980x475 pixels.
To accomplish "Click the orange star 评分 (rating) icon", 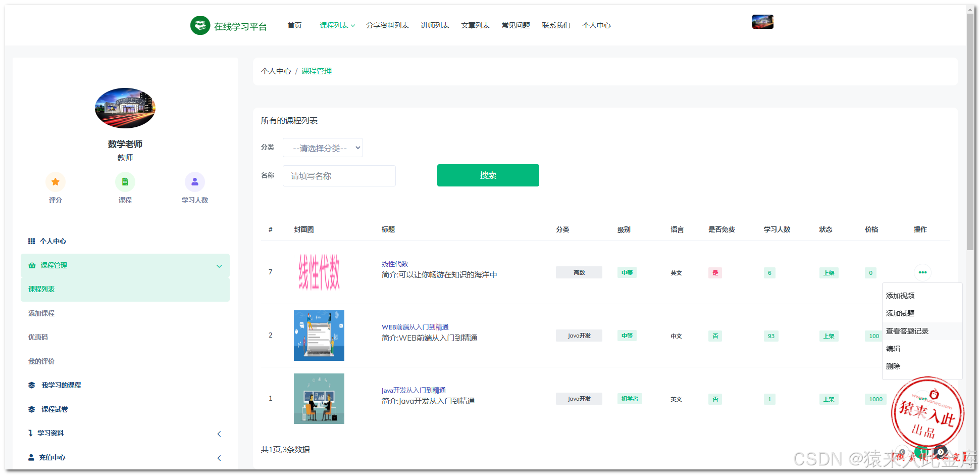I will click(56, 181).
